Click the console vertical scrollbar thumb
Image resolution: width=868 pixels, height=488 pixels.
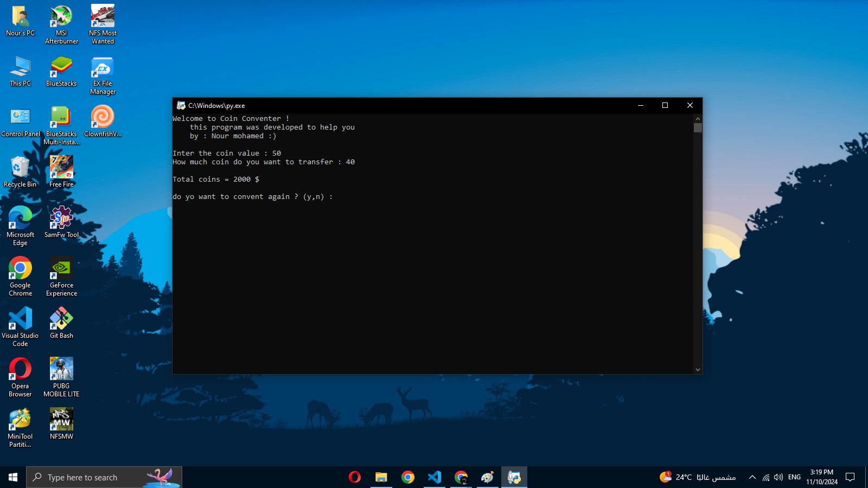pyautogui.click(x=698, y=128)
